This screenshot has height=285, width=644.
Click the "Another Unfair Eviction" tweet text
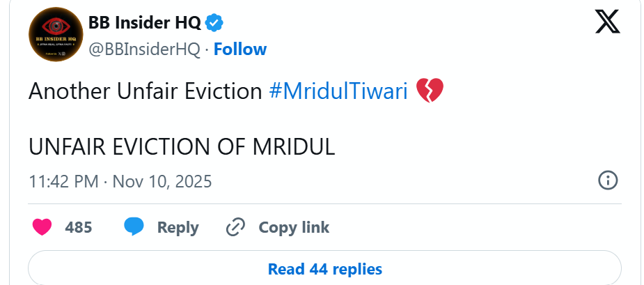145,91
